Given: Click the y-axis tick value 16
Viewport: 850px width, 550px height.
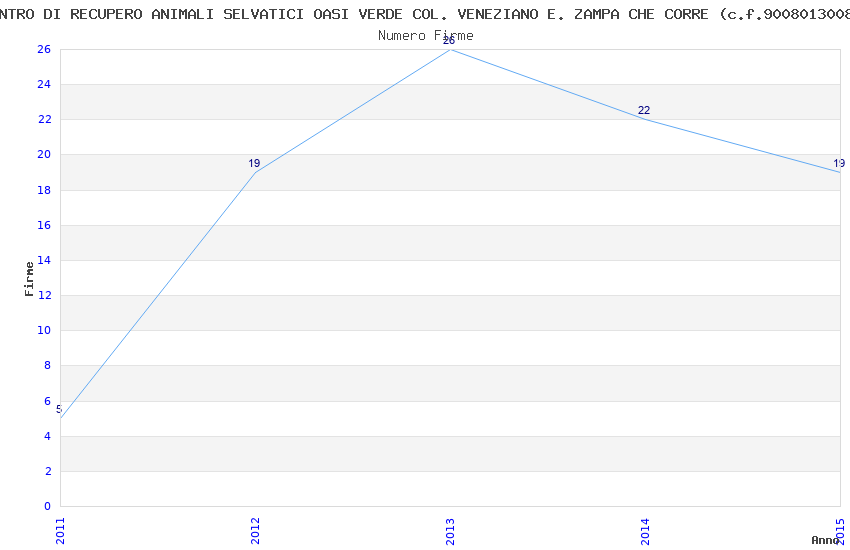Looking at the screenshot, I should coord(44,225).
